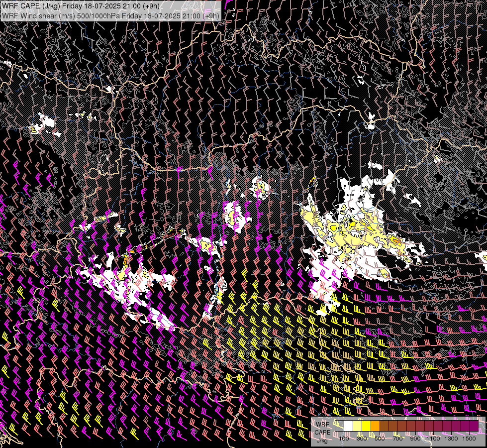The width and height of the screenshot is (487, 448).
Task: Click the 'J/kg' unit label in the legend
Action: pyautogui.click(x=322, y=441)
